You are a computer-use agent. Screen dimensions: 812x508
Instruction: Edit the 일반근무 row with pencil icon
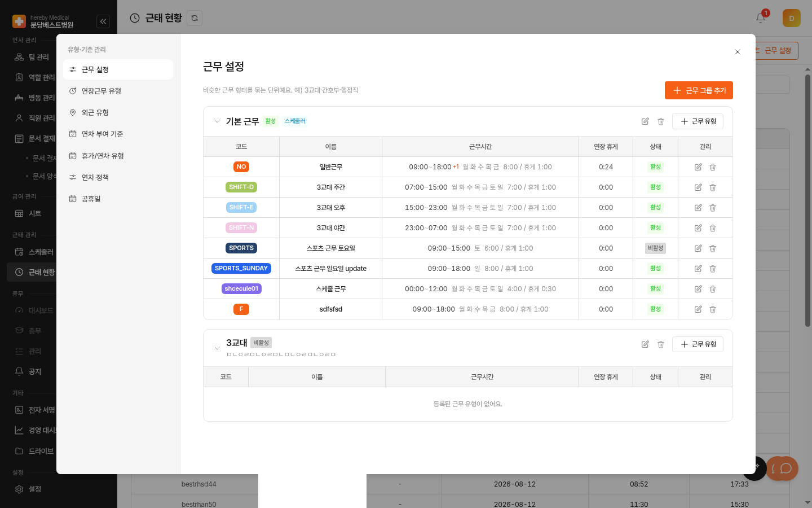click(698, 167)
